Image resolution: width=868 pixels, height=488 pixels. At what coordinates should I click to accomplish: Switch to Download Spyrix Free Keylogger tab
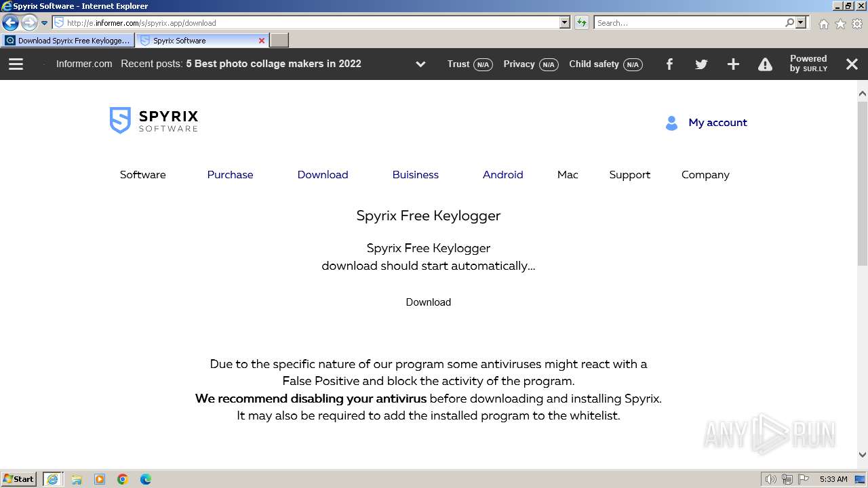[x=68, y=41]
